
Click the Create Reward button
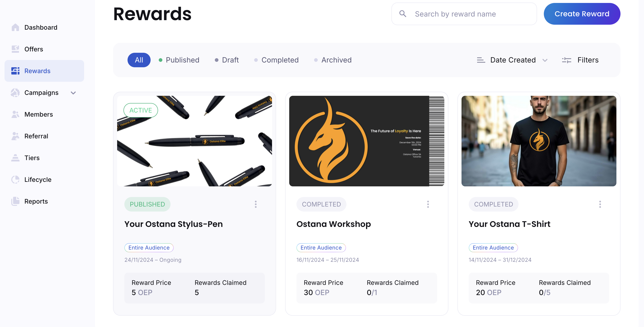[582, 14]
